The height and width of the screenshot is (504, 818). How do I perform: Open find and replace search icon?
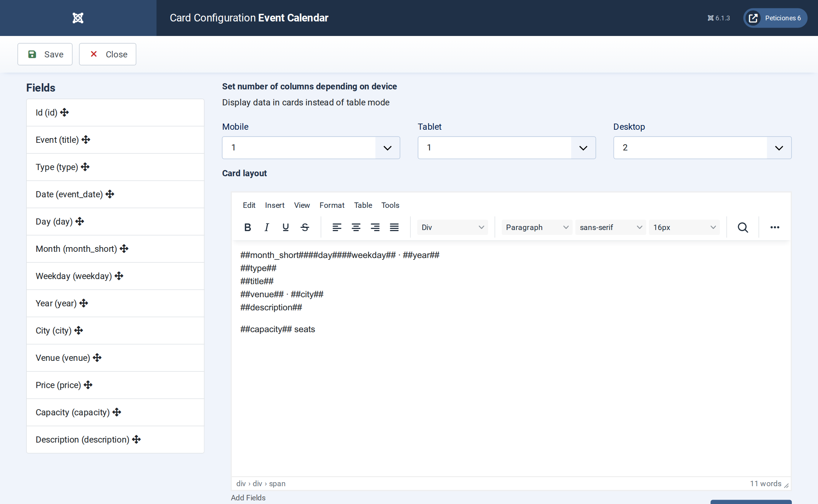click(743, 227)
